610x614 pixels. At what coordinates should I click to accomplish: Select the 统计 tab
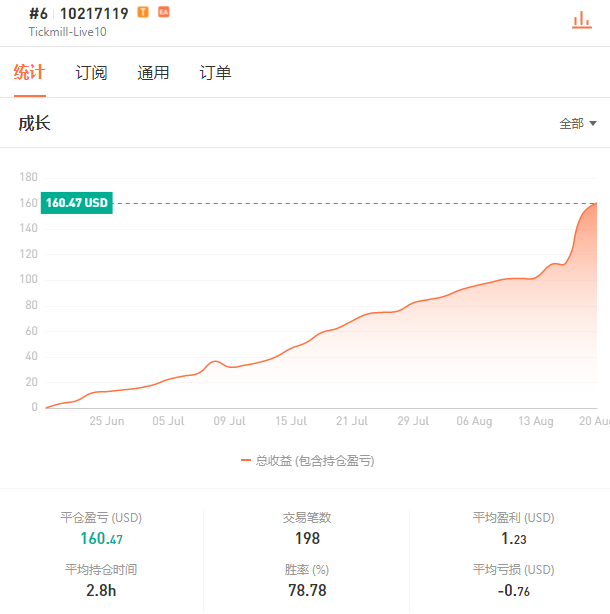coord(29,72)
